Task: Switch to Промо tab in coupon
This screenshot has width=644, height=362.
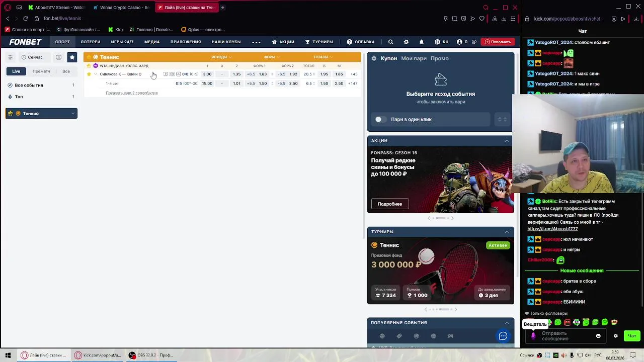Action: [439, 58]
